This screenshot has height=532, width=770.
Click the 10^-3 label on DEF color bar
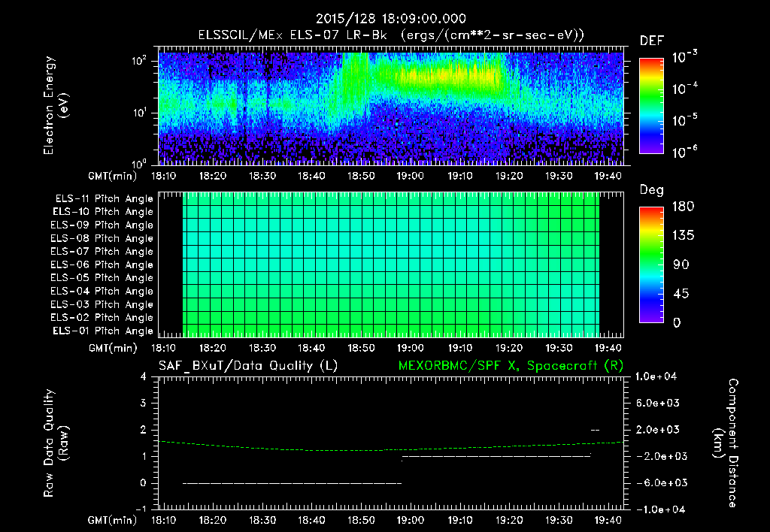coord(685,56)
